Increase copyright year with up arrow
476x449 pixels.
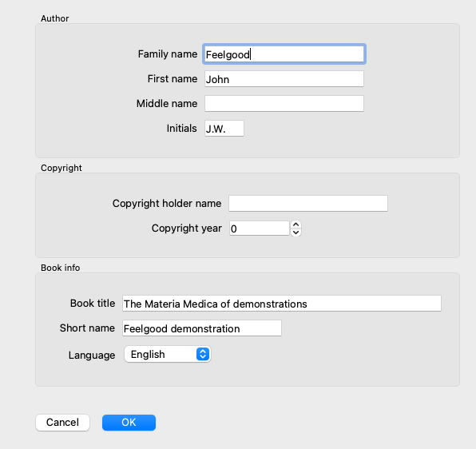[x=296, y=224]
